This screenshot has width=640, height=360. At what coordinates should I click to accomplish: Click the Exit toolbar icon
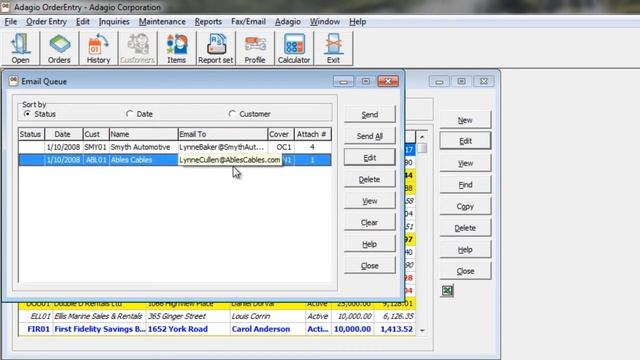coord(333,49)
